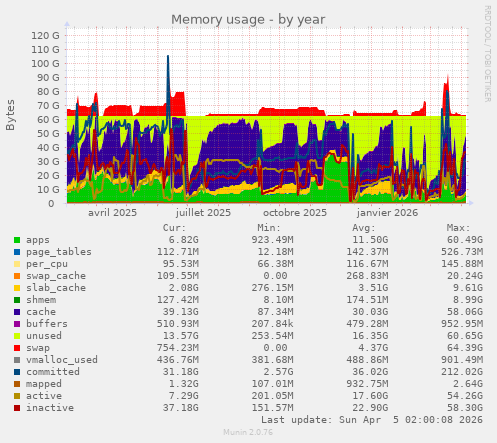This screenshot has width=497, height=443.
Task: Click the 'Max:' column header
Action: point(458,228)
